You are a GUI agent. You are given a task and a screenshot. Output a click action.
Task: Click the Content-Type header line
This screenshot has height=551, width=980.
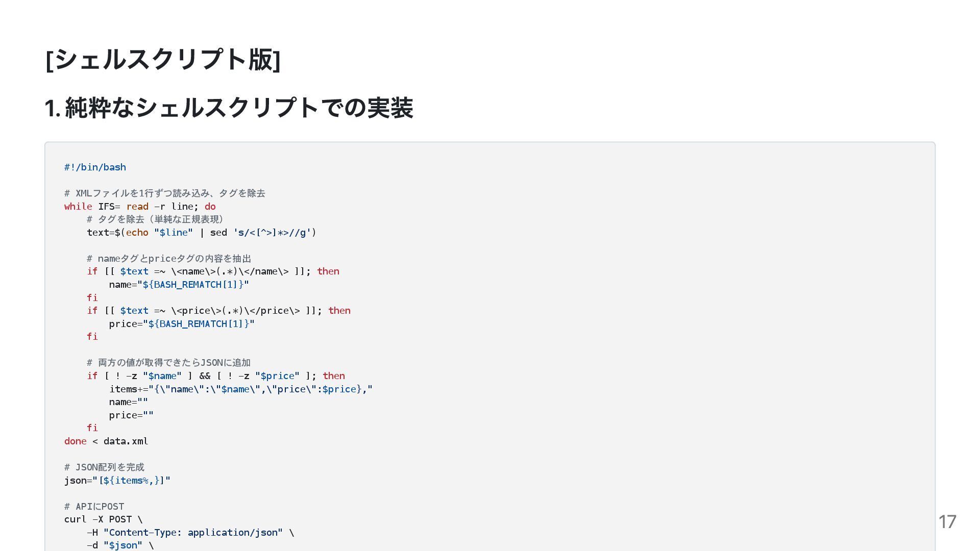190,533
